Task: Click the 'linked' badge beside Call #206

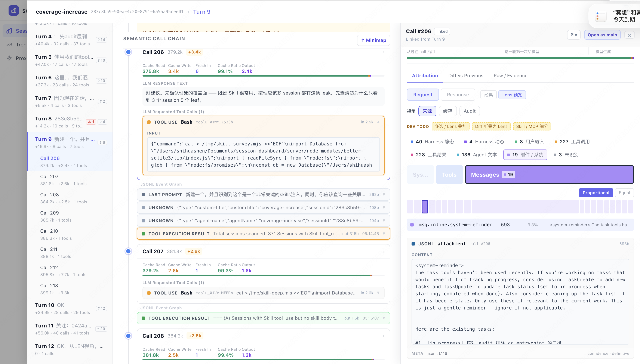Action: pos(442,31)
